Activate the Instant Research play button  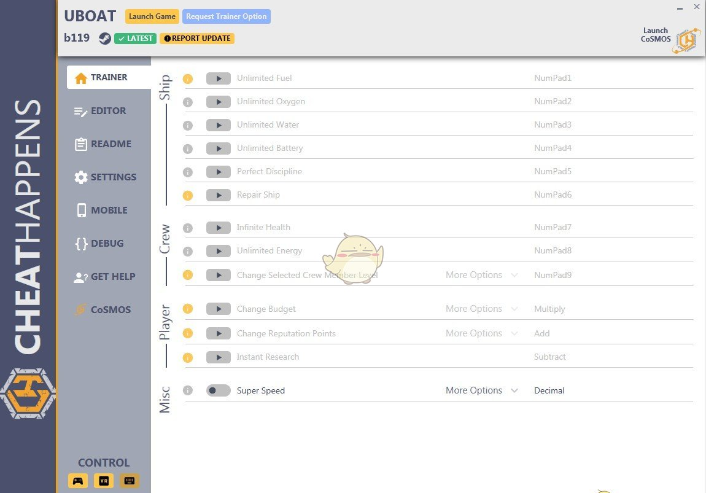tap(218, 357)
